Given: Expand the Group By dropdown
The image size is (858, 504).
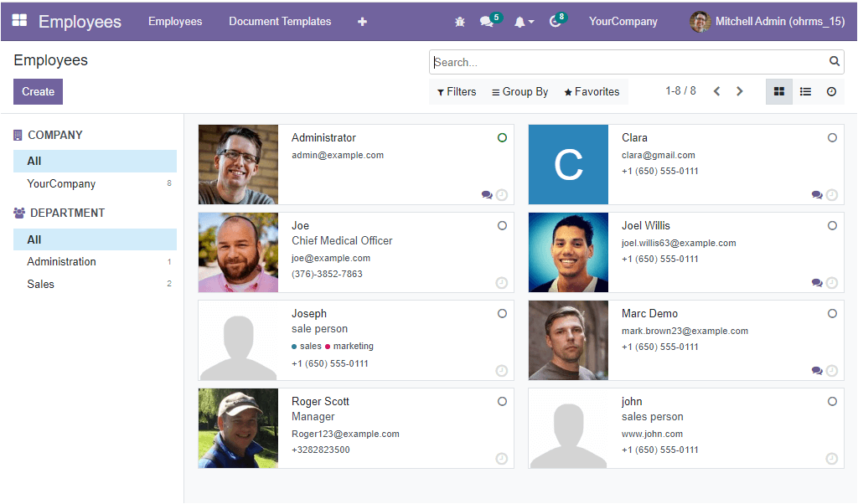Looking at the screenshot, I should tap(519, 92).
